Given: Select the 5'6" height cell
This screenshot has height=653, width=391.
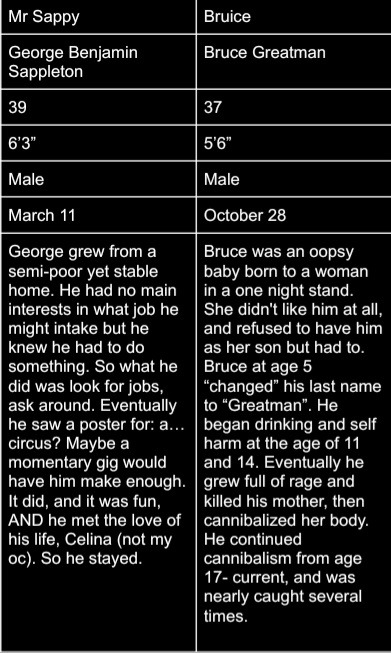Looking at the screenshot, I should [294, 143].
